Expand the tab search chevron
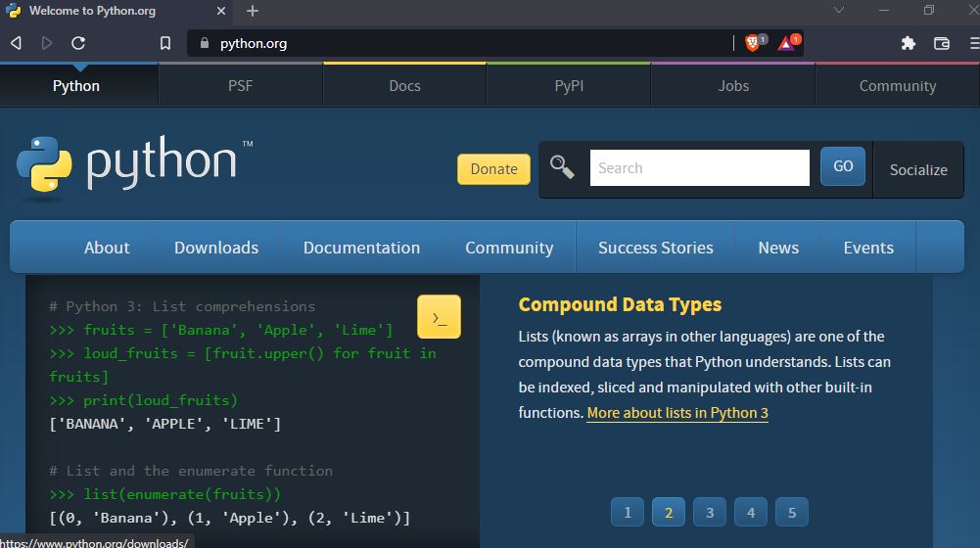 [839, 11]
